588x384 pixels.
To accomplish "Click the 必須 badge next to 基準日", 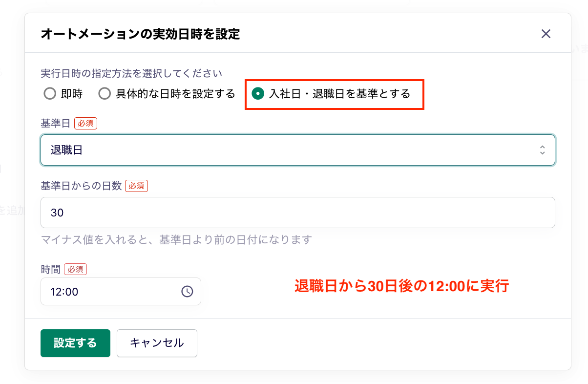I will (x=86, y=123).
